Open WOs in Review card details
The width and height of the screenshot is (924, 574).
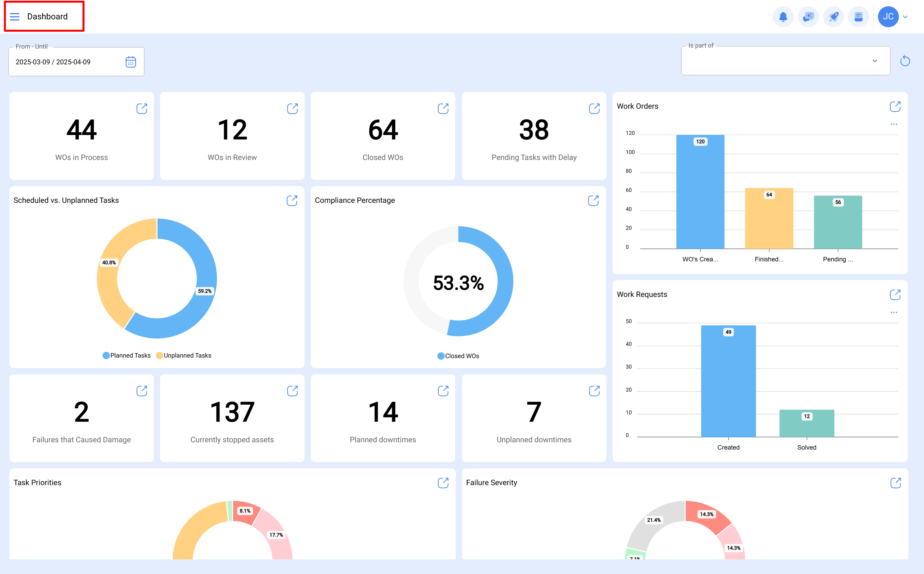point(292,108)
